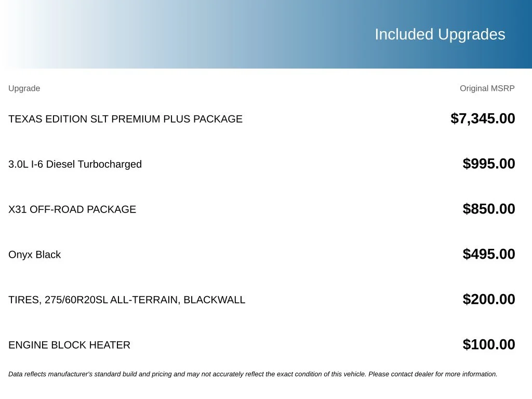Click the contact dealer sentence in the disclaimer
Viewport: 532px width, 399px height.
[433, 374]
